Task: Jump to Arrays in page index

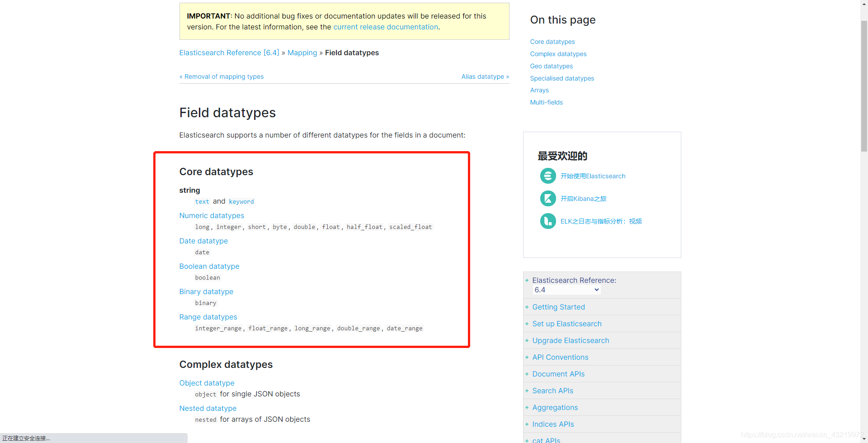Action: click(x=539, y=90)
